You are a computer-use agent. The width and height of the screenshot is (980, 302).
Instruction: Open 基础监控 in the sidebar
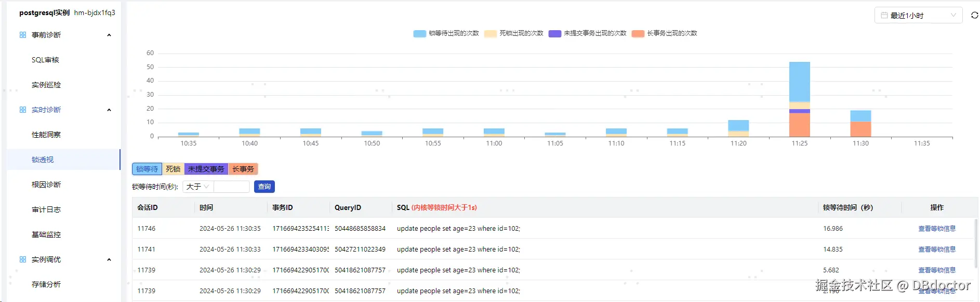pyautogui.click(x=46, y=234)
